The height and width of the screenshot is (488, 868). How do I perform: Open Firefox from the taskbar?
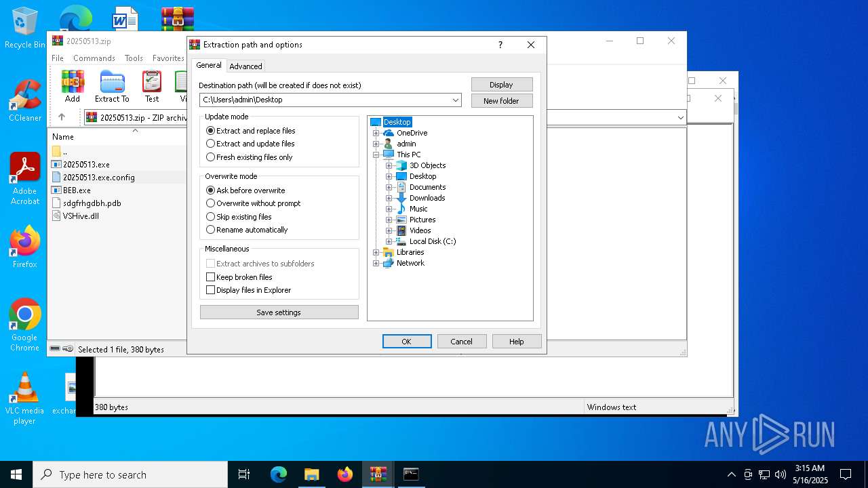[x=345, y=474]
